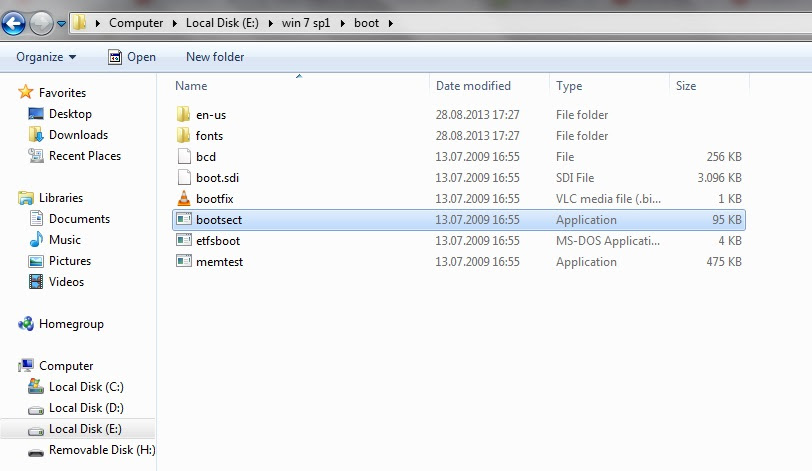Image resolution: width=812 pixels, height=471 pixels.
Task: Click the folder icon in the address bar
Action: coord(79,23)
